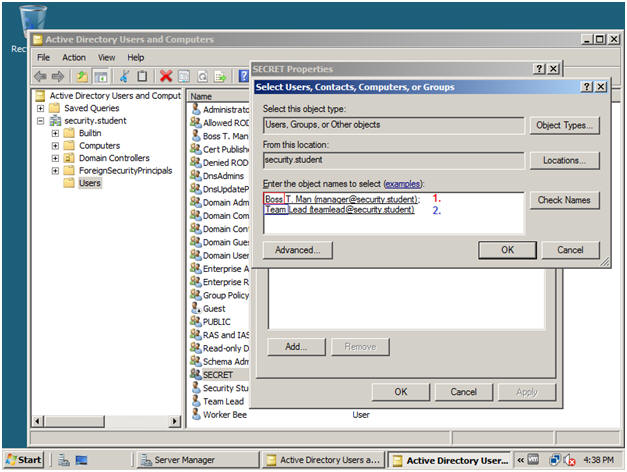627x472 pixels.
Task: Click the security.student domain icon in tree
Action: pyautogui.click(x=55, y=120)
